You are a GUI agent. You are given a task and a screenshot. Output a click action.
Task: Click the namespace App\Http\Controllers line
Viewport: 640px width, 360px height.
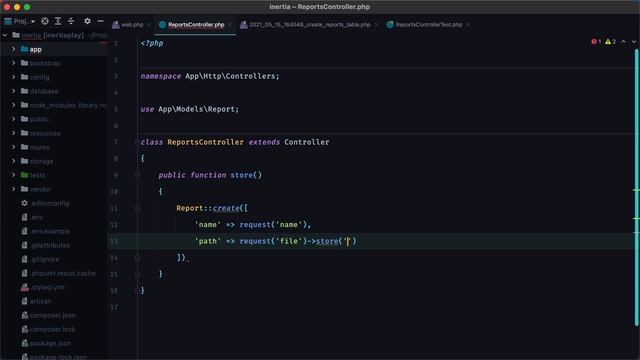click(x=210, y=76)
